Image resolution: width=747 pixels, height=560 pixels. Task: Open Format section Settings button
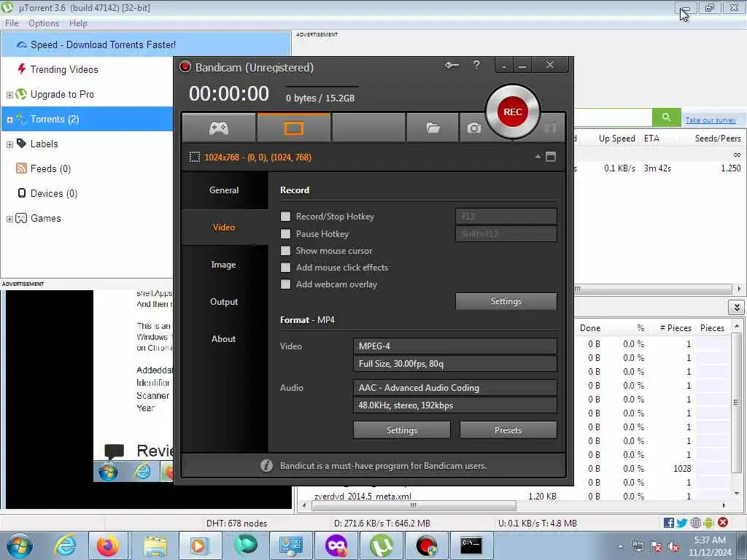point(402,430)
